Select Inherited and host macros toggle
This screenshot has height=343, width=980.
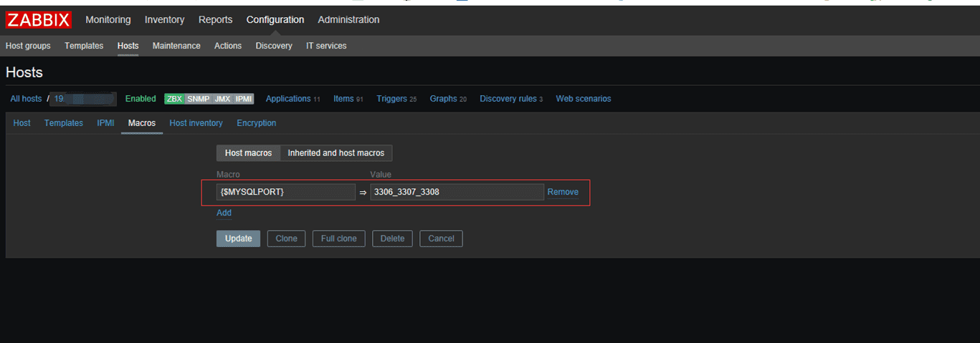[336, 153]
